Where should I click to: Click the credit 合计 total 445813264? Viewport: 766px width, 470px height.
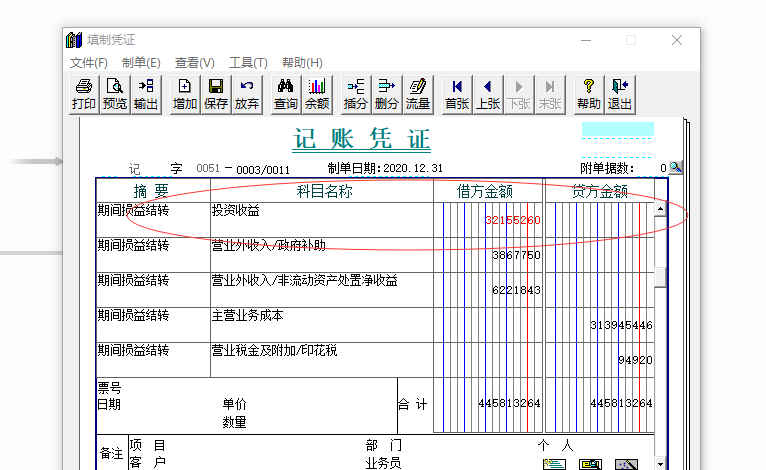621,404
